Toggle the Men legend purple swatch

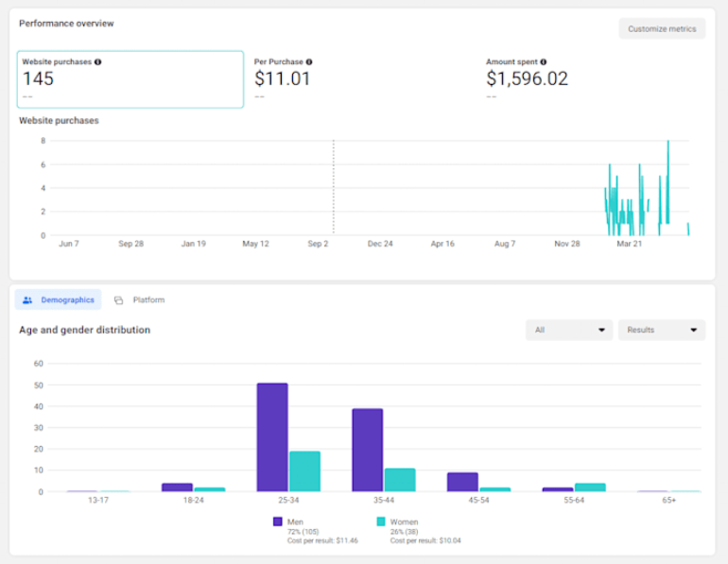pos(278,521)
